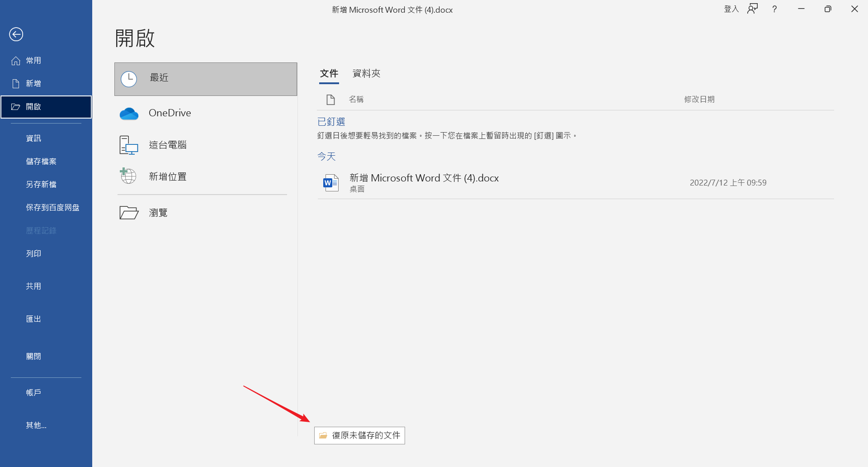Image resolution: width=868 pixels, height=467 pixels.
Task: Sort by the 修改日期 column header
Action: pos(699,99)
